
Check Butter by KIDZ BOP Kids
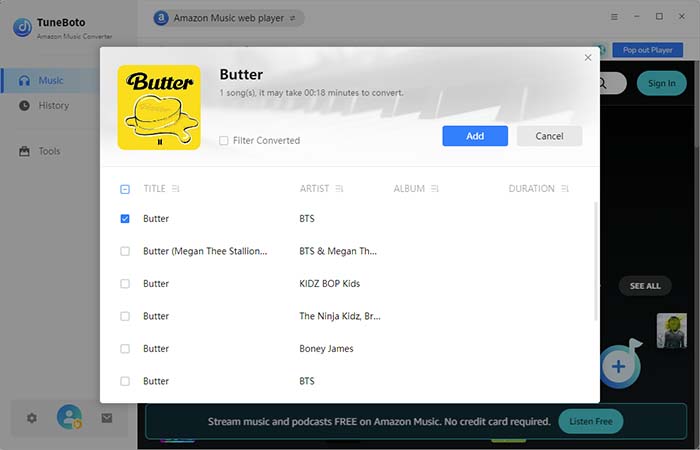click(x=125, y=284)
